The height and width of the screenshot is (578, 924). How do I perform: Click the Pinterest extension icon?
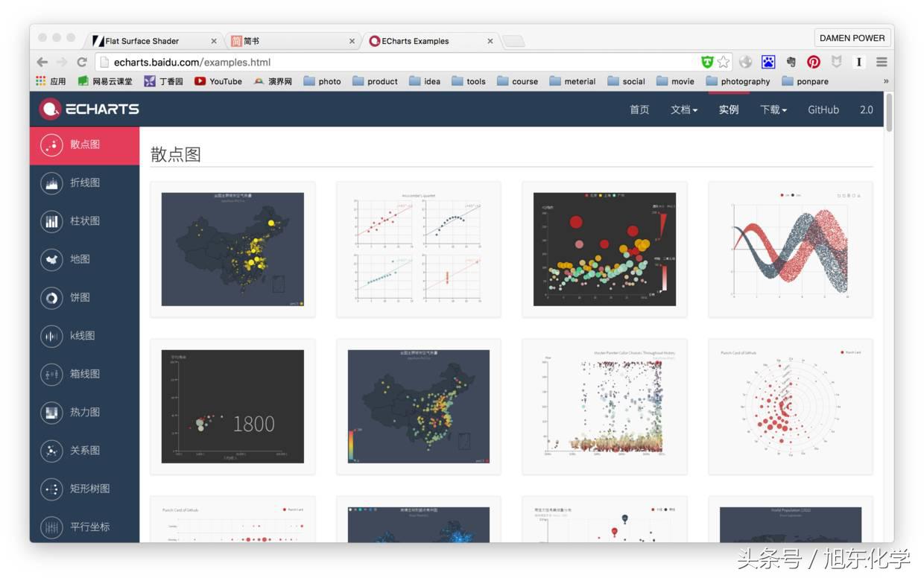pyautogui.click(x=814, y=62)
